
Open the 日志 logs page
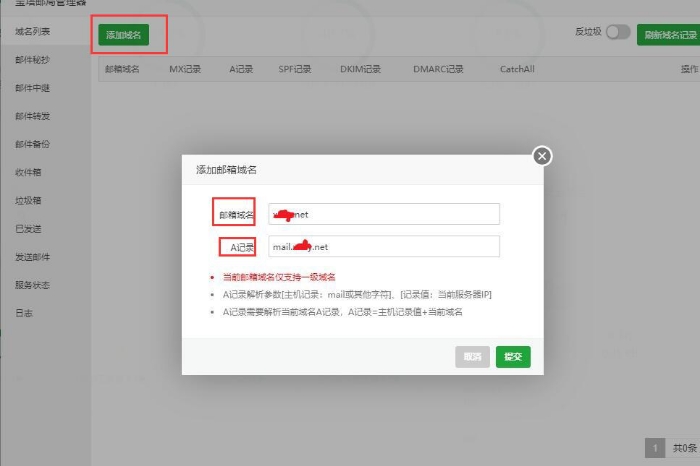(24, 313)
